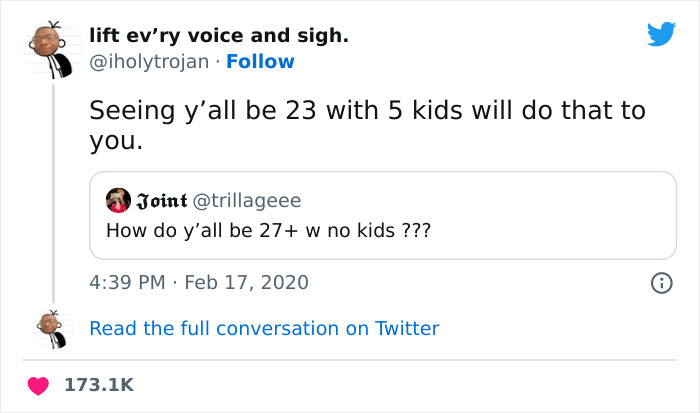This screenshot has width=700, height=413.
Task: Follow @iholytrojan
Action: (260, 62)
